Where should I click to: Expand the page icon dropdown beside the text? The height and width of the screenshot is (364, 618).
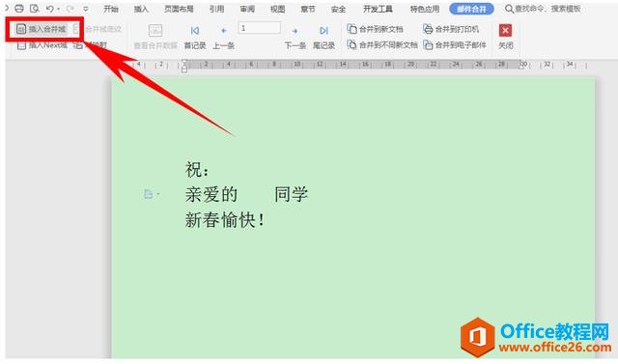158,193
